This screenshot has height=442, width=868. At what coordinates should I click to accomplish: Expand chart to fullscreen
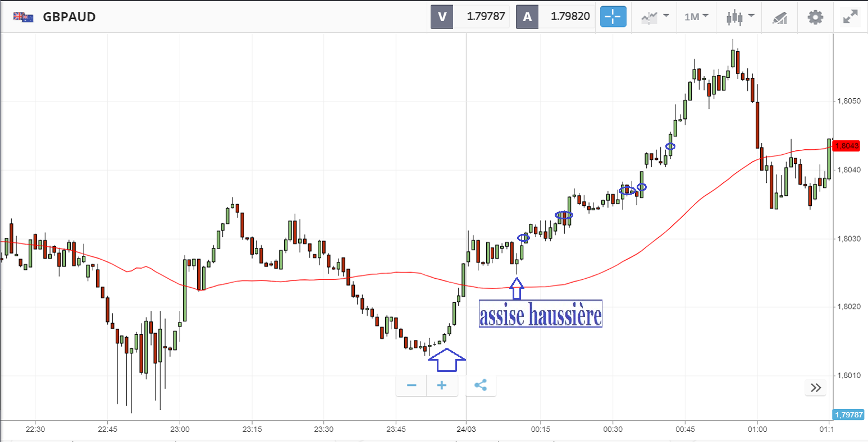click(x=851, y=17)
